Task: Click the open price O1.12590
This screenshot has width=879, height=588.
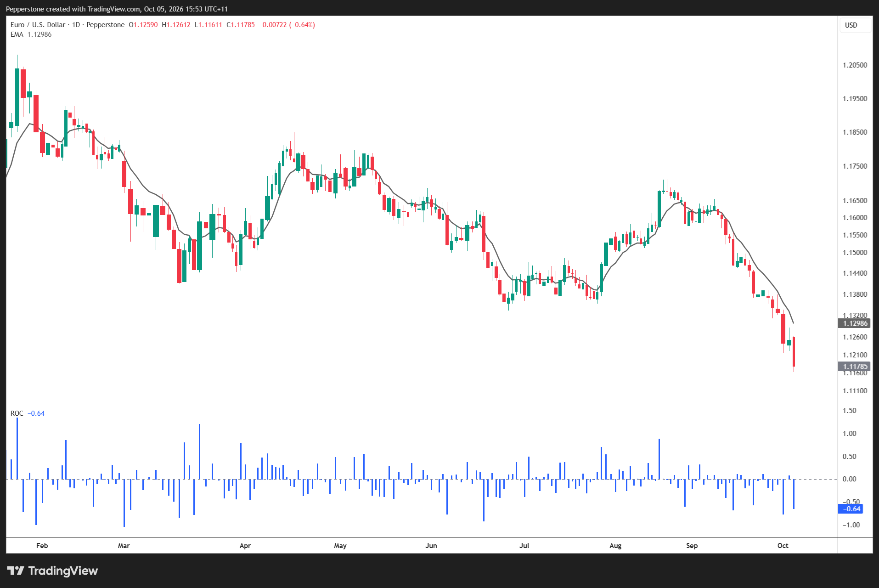Action: 143,25
